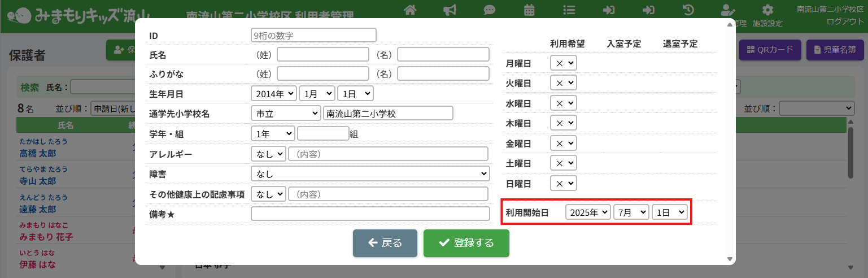Open the QRカード button
Screen dimensions: 868x278
(x=770, y=50)
